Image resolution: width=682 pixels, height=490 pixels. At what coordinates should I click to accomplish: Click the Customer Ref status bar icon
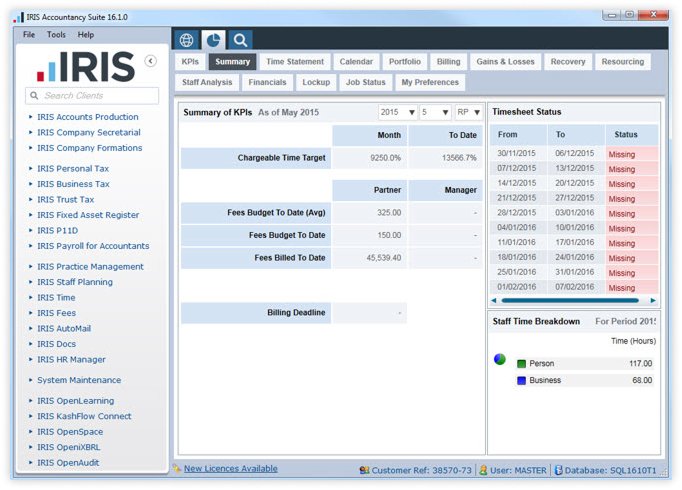[x=364, y=470]
